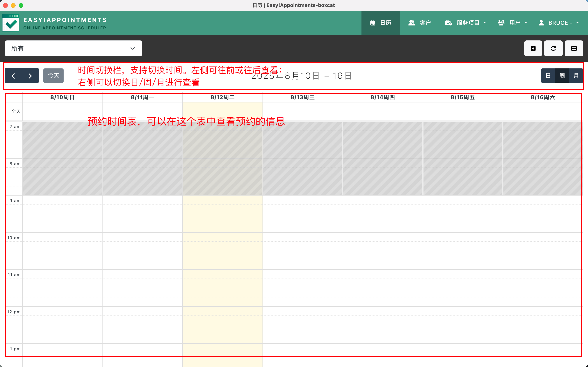Expand the 用户 users dropdown menu

512,23
